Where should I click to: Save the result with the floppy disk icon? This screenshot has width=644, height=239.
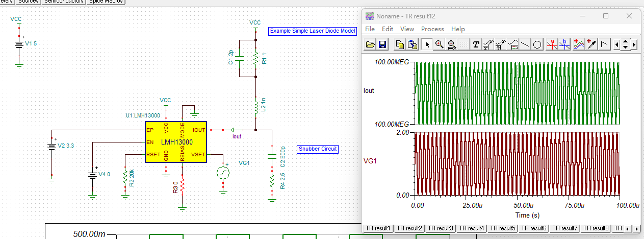click(382, 44)
